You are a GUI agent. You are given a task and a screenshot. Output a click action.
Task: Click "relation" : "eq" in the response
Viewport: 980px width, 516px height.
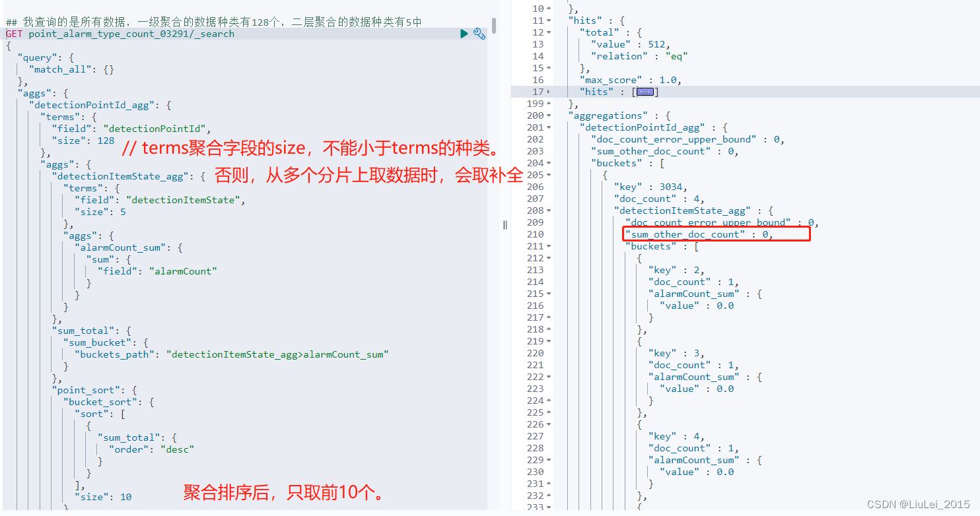tap(639, 56)
